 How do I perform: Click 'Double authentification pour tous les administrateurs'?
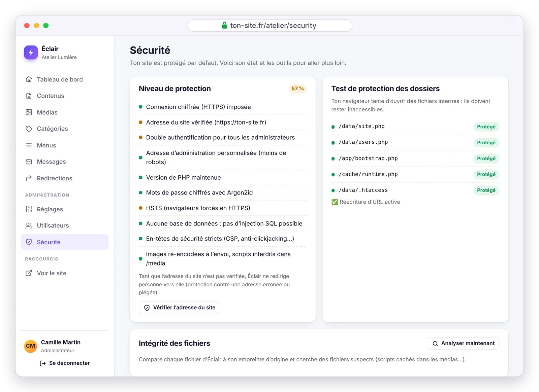tap(223, 137)
